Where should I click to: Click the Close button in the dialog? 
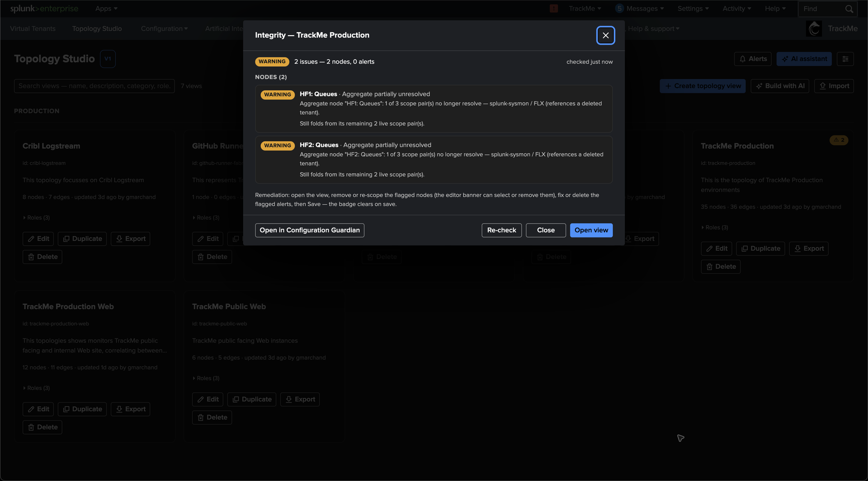coord(546,230)
